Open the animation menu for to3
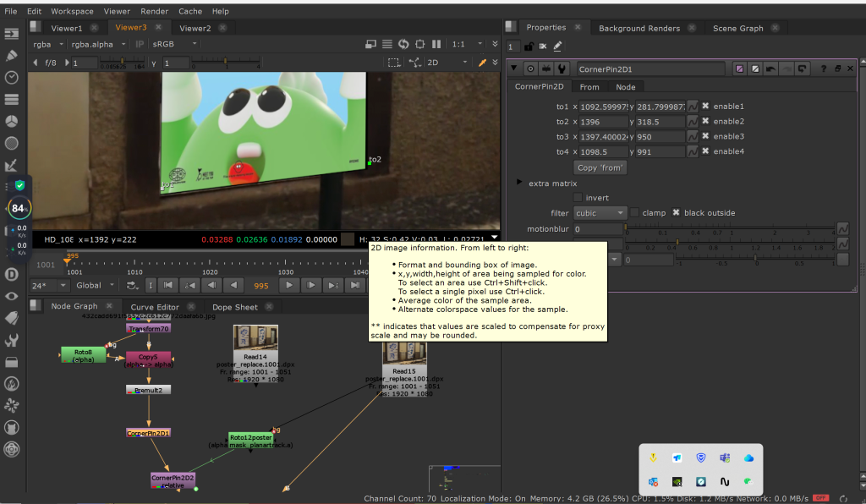This screenshot has width=866, height=504. point(693,137)
